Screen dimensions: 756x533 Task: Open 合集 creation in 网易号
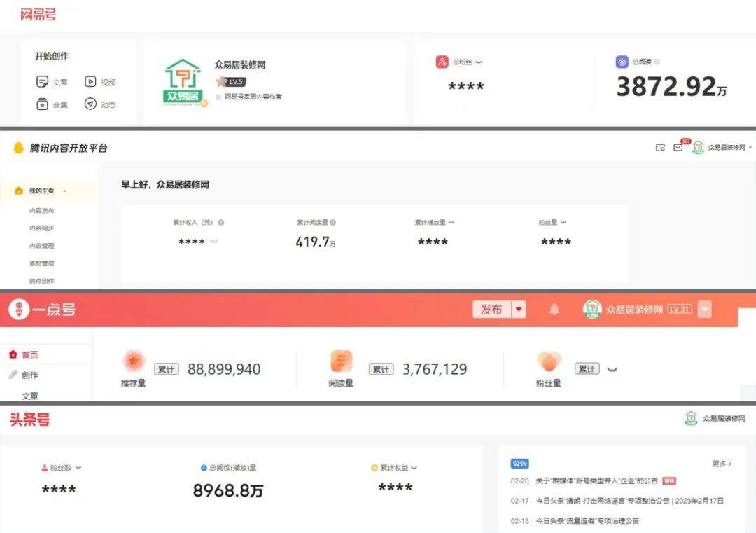click(x=52, y=104)
